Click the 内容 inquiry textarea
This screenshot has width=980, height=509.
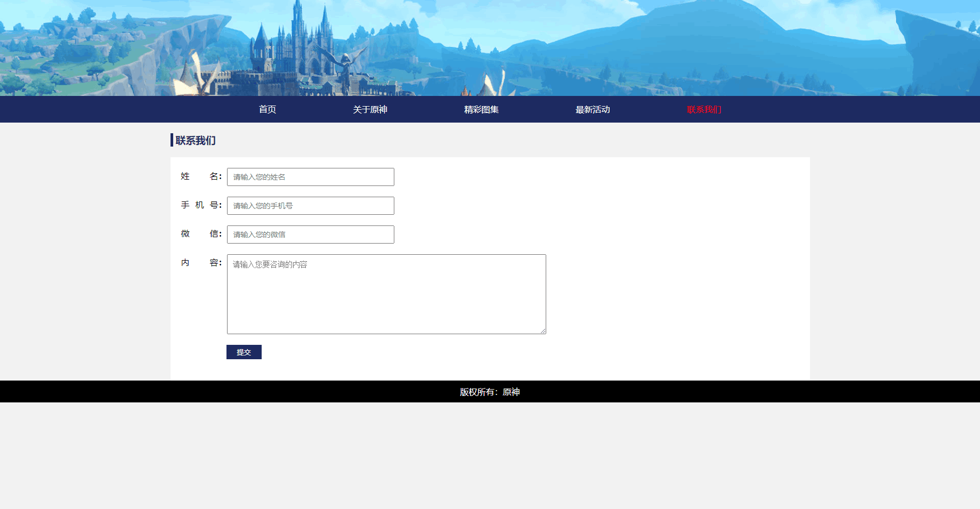click(386, 294)
